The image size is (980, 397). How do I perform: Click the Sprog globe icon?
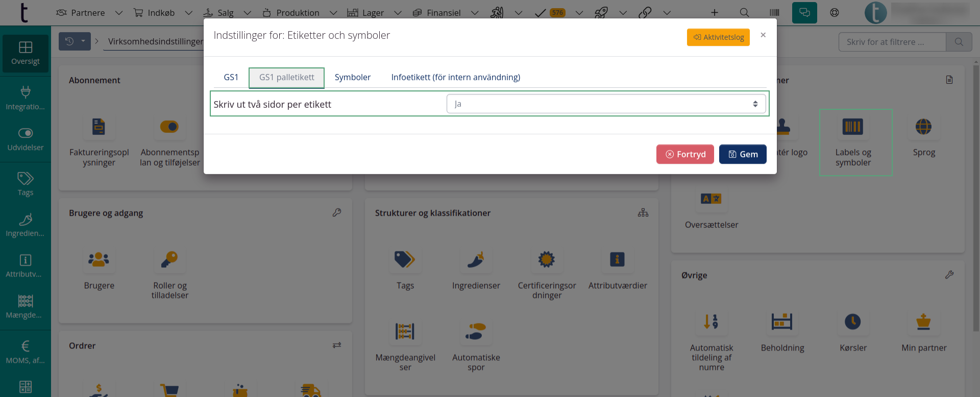tap(923, 127)
